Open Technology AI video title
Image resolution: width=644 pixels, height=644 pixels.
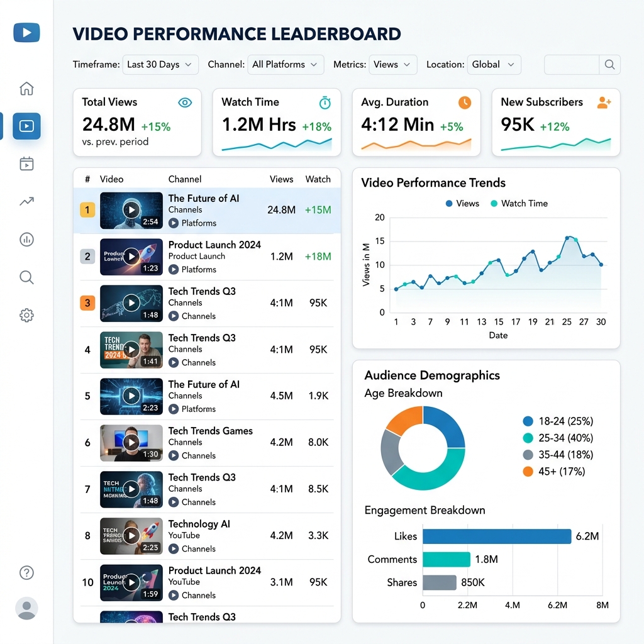(199, 524)
